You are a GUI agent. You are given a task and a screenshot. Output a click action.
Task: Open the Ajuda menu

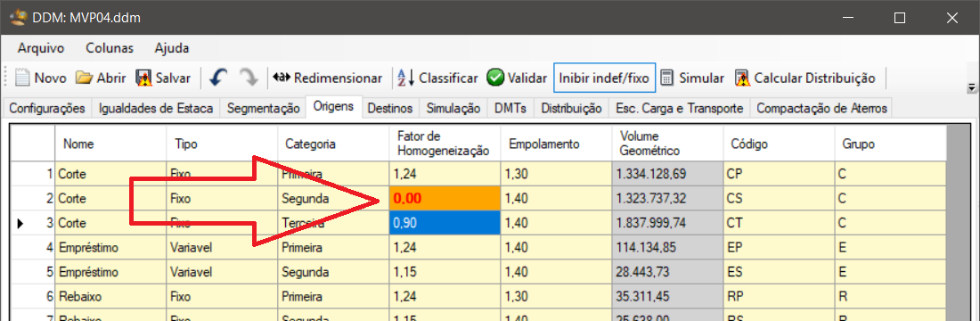tap(172, 48)
